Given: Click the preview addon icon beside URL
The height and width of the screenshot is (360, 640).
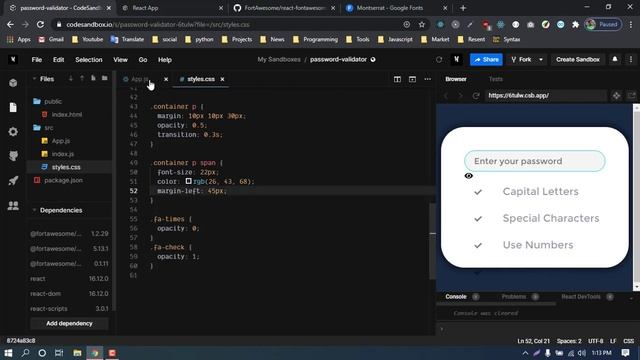Looking at the screenshot, I should pos(616,96).
